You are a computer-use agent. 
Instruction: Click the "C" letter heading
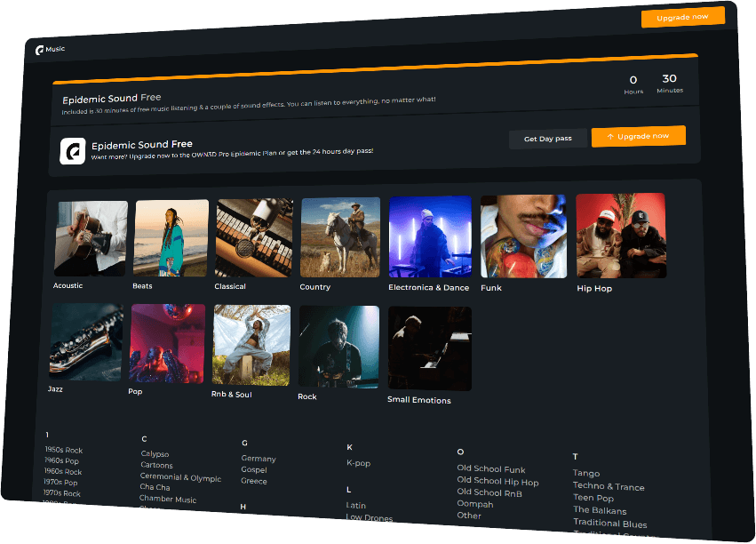click(144, 439)
